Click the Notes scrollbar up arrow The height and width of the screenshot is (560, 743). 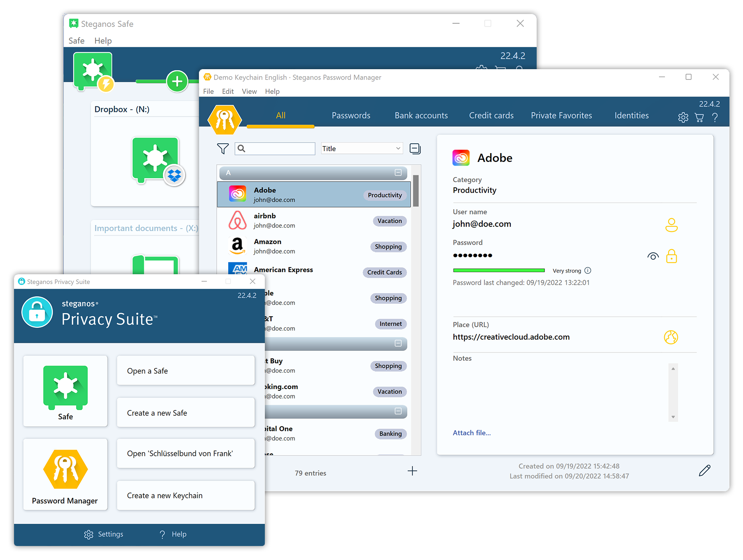[x=673, y=369]
